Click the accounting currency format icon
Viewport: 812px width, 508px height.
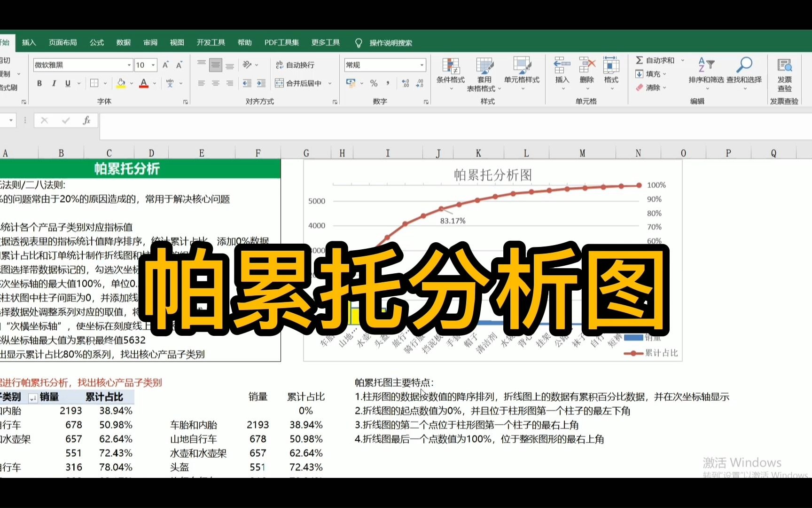click(x=351, y=83)
